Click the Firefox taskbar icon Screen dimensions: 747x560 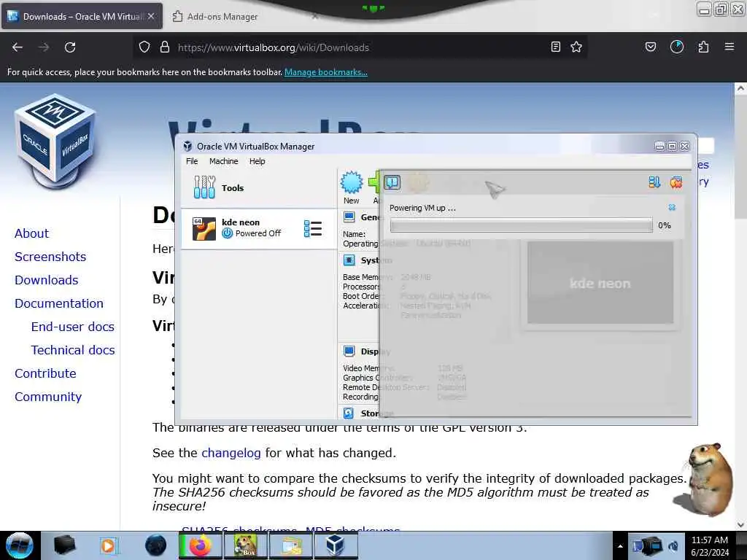point(201,545)
